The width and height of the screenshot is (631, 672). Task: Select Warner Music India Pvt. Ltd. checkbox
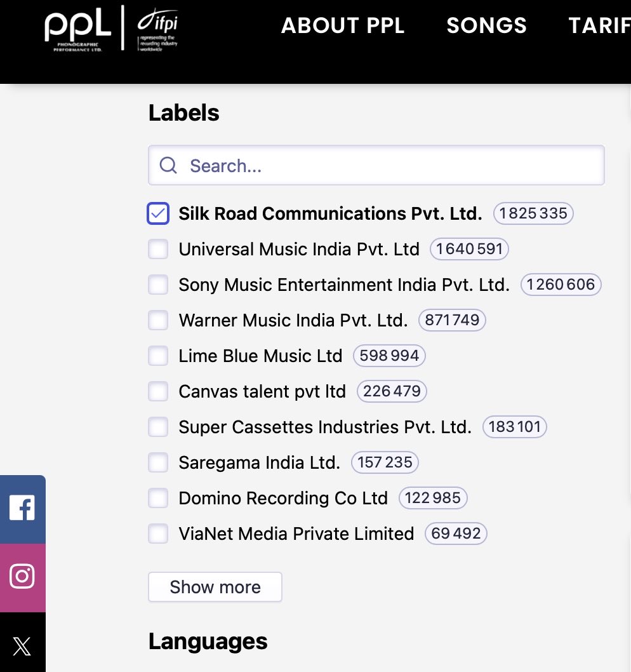[x=158, y=320]
